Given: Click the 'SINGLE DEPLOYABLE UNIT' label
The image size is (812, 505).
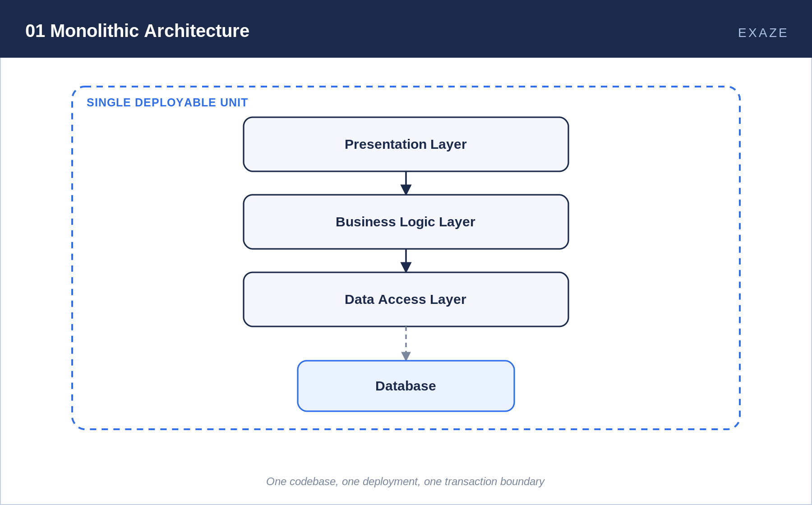Looking at the screenshot, I should click(x=167, y=103).
